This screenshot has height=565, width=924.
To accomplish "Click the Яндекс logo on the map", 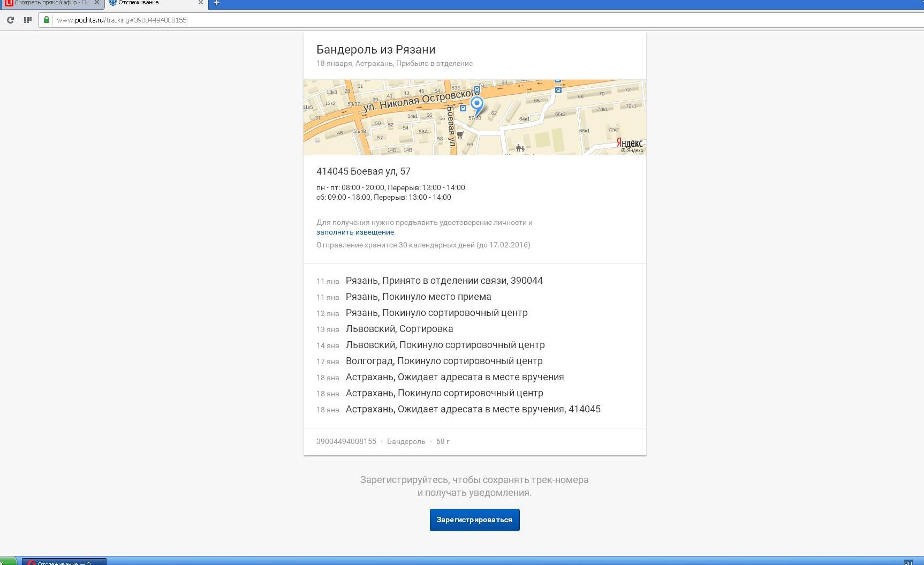I will (x=629, y=143).
